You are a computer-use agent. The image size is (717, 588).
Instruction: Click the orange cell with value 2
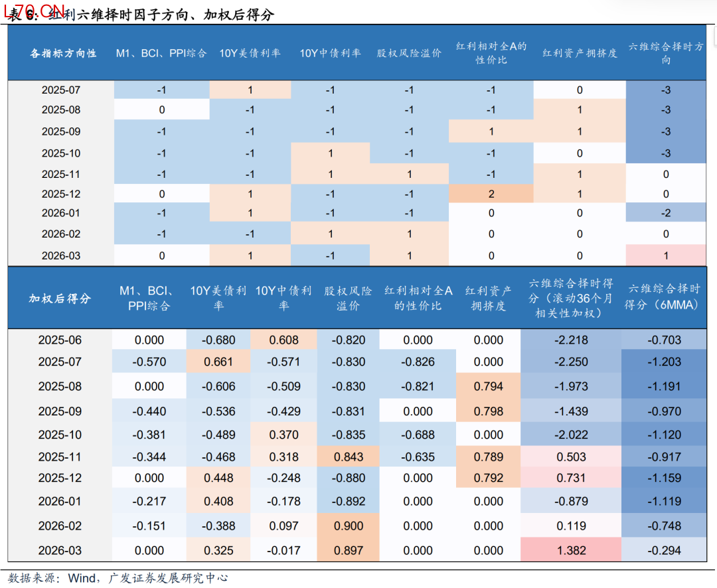click(x=491, y=194)
